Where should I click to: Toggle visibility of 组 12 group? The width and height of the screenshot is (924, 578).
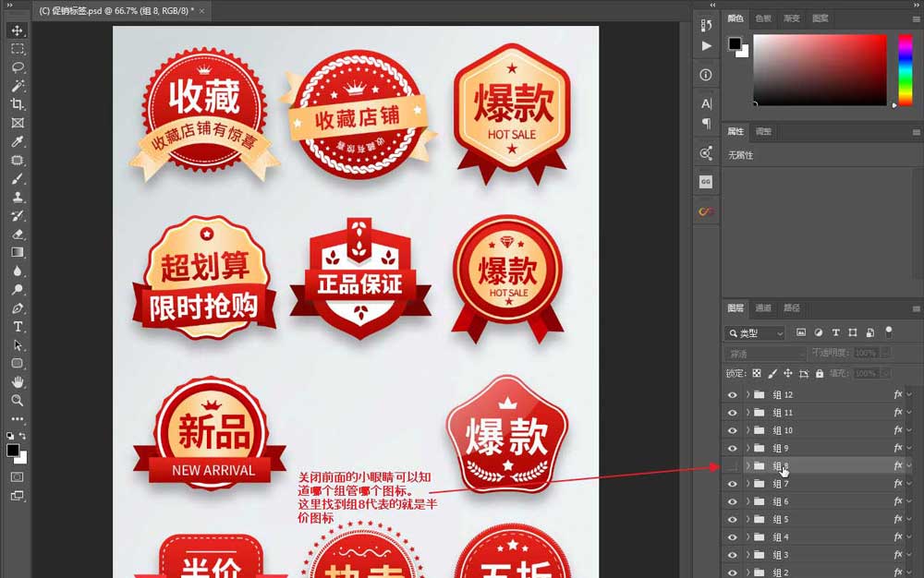[x=731, y=394]
